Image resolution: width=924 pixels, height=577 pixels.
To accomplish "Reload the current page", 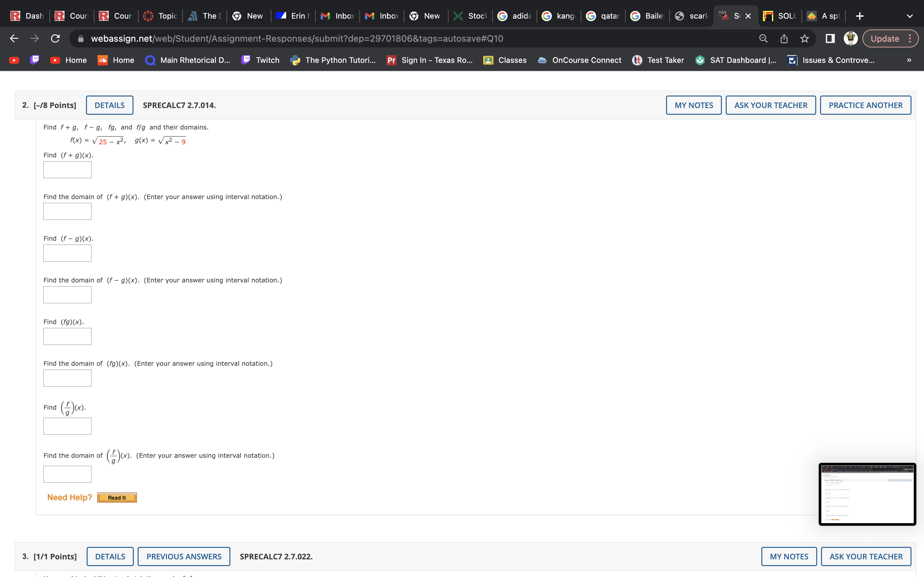I will (x=55, y=38).
